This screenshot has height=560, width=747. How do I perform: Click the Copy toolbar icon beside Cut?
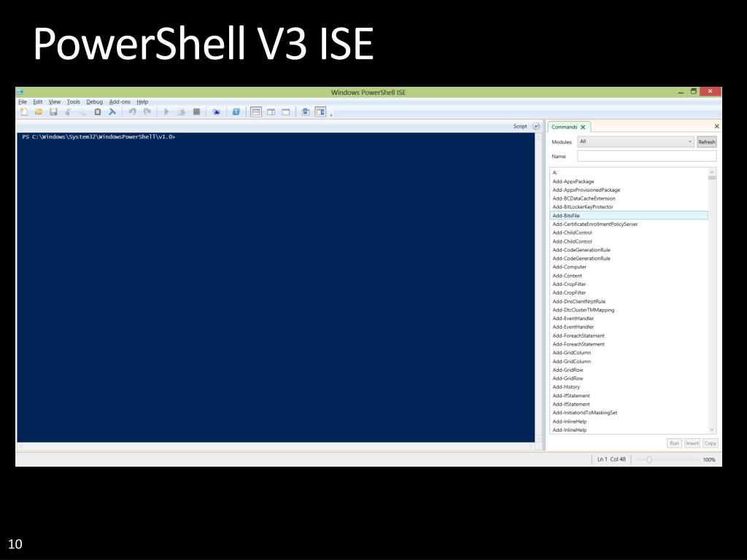[83, 112]
